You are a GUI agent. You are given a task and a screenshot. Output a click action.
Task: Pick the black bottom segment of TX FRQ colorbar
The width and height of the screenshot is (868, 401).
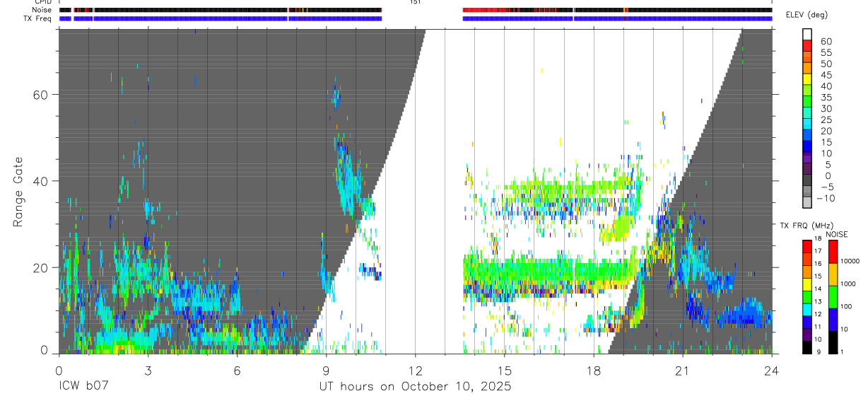click(807, 347)
